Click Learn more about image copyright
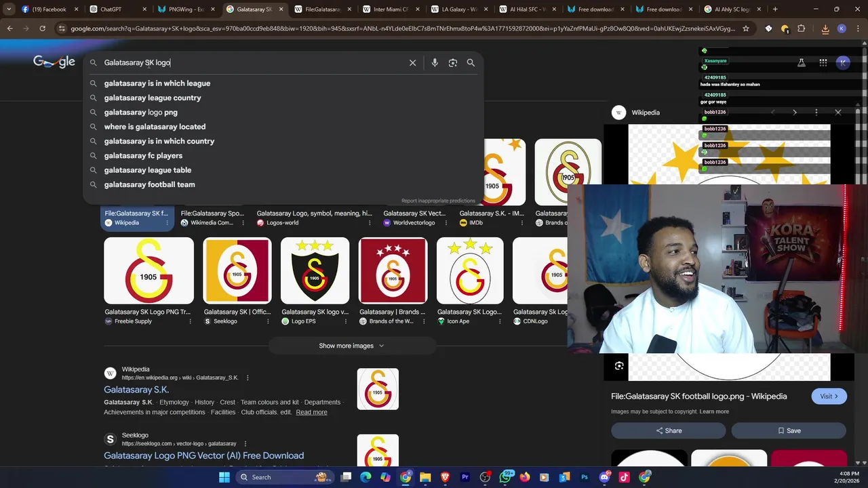The image size is (868, 488). coord(714,411)
